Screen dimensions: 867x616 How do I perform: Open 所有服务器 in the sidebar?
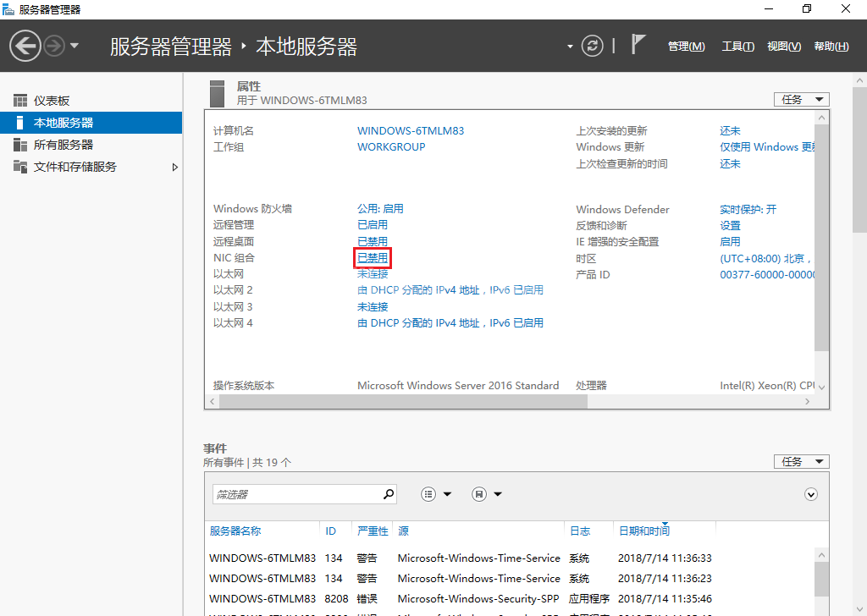click(63, 145)
